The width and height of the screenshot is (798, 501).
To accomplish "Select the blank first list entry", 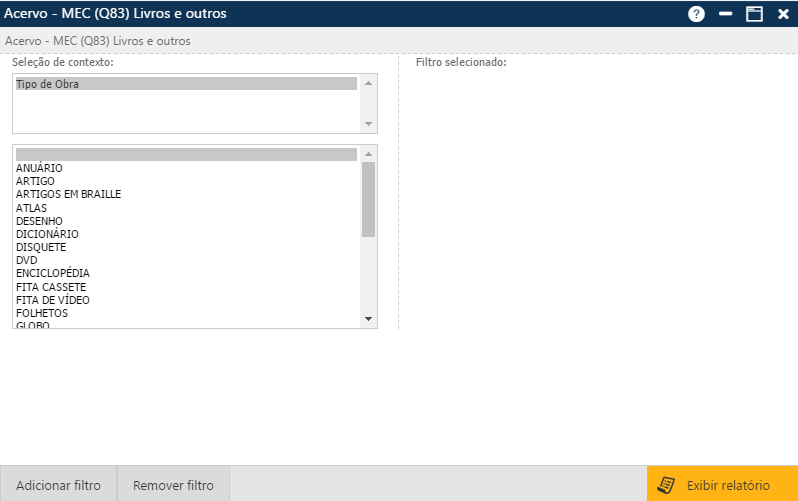I will tap(186, 154).
